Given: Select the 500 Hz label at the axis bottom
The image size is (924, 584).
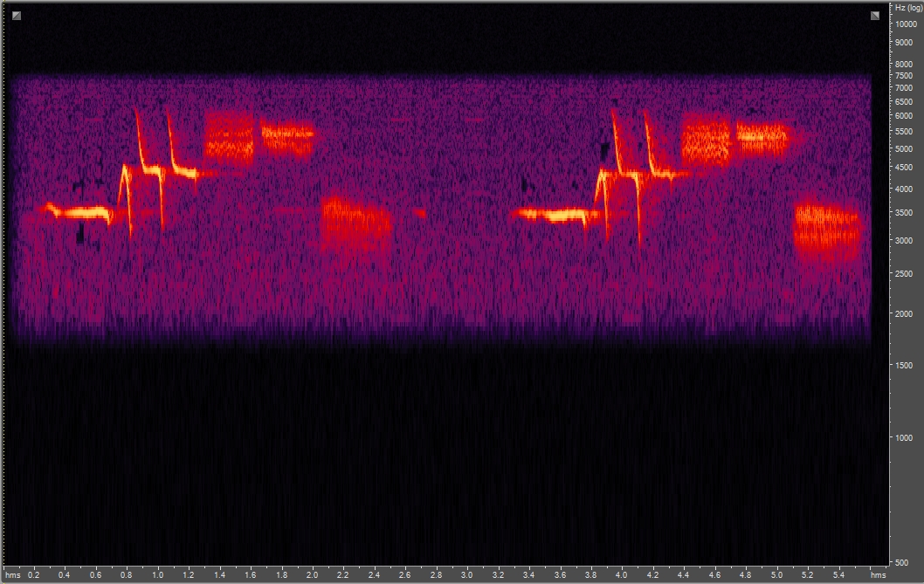Looking at the screenshot, I should click(x=900, y=562).
